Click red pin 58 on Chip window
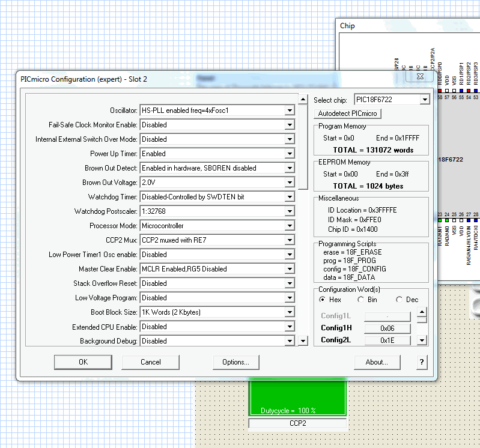 coord(440,91)
